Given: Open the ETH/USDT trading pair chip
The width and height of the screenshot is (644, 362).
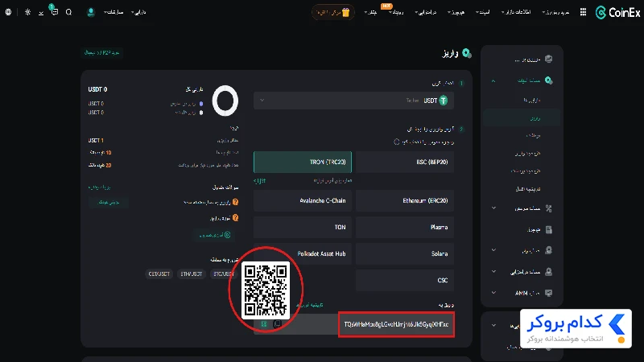Looking at the screenshot, I should pyautogui.click(x=192, y=274).
